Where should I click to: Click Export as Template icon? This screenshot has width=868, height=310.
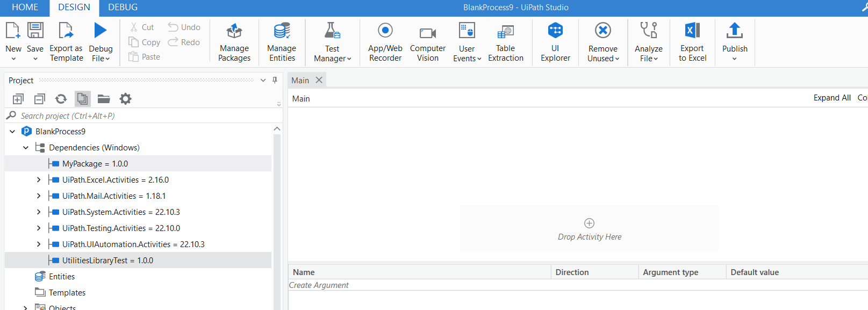(x=66, y=31)
